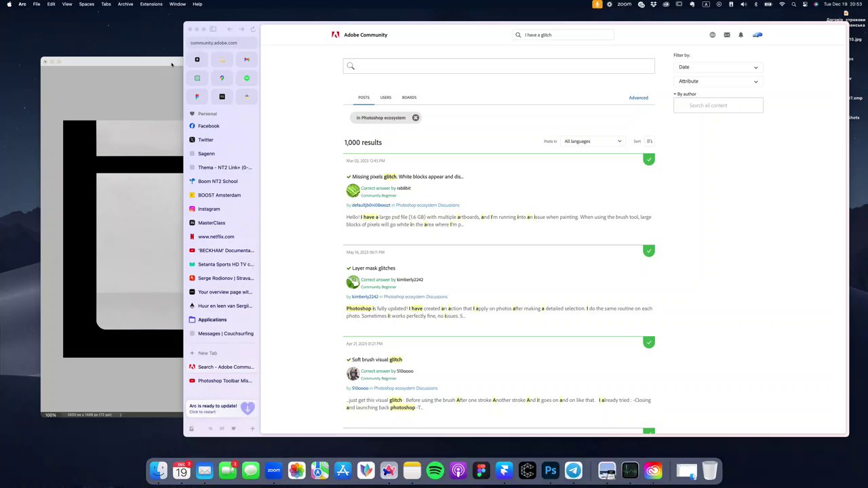The height and width of the screenshot is (488, 868).
Task: Open the Archive menu in the menu bar
Action: [x=125, y=4]
